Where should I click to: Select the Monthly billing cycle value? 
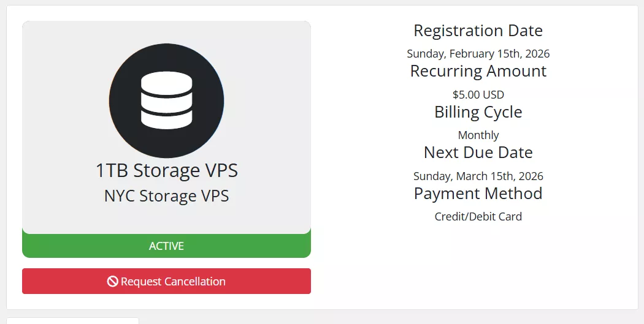(x=478, y=135)
